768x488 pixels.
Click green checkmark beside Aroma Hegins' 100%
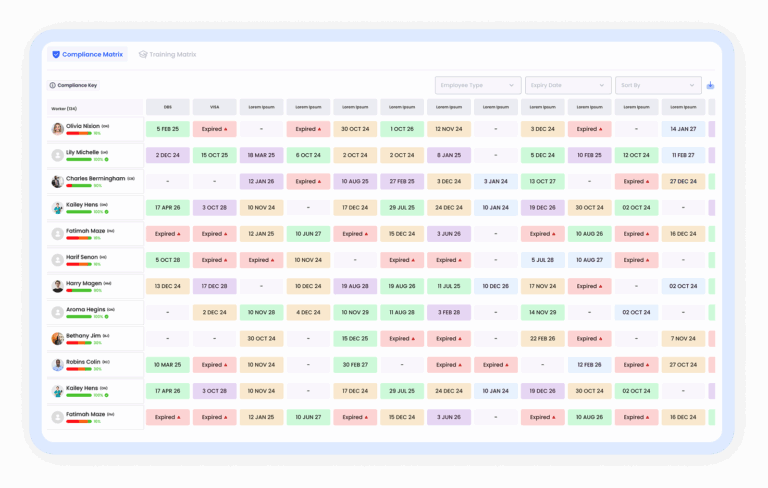[x=107, y=316]
